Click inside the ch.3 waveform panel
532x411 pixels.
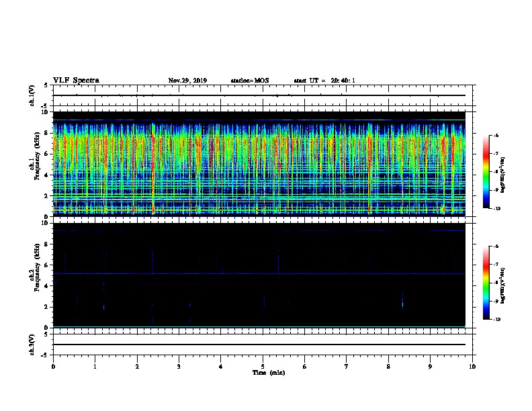(263, 345)
